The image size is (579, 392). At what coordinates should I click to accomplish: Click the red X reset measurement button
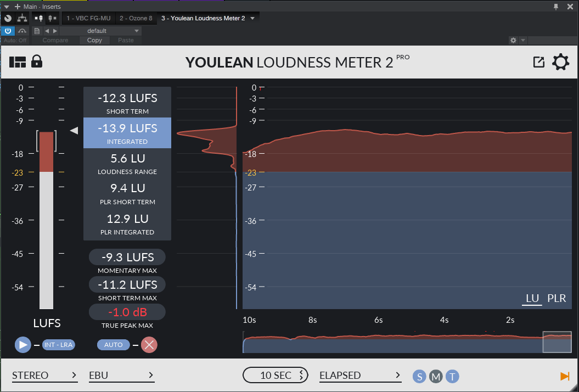149,345
